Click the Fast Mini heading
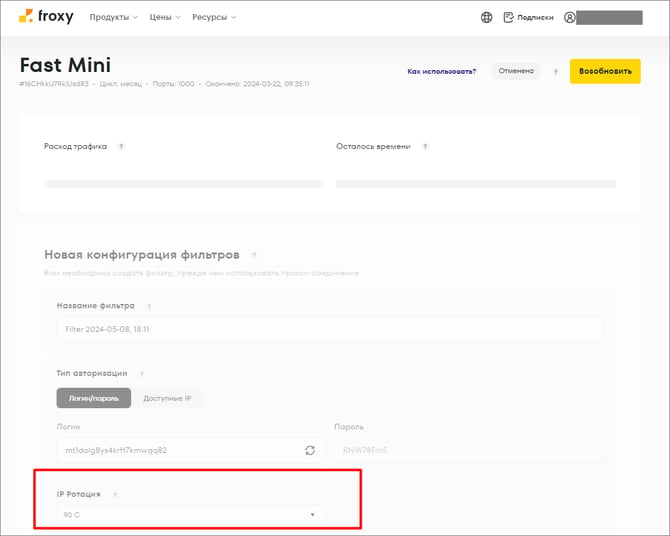 (65, 65)
